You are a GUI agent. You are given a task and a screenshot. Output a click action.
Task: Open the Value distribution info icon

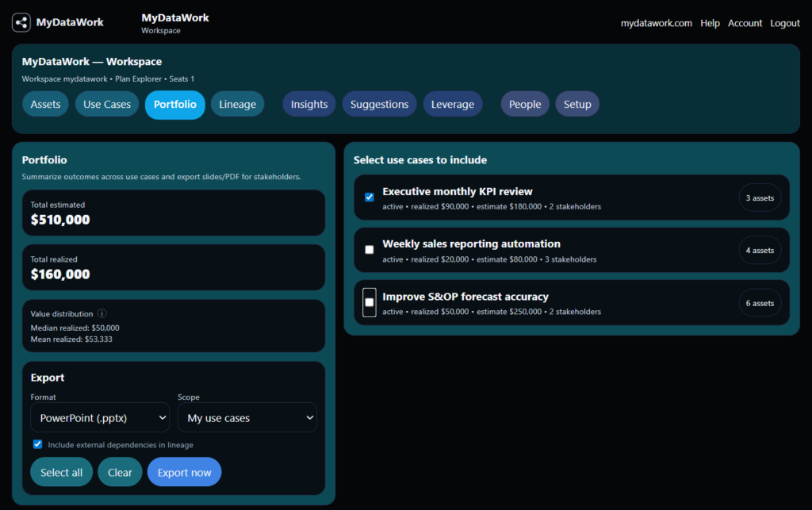(x=102, y=313)
